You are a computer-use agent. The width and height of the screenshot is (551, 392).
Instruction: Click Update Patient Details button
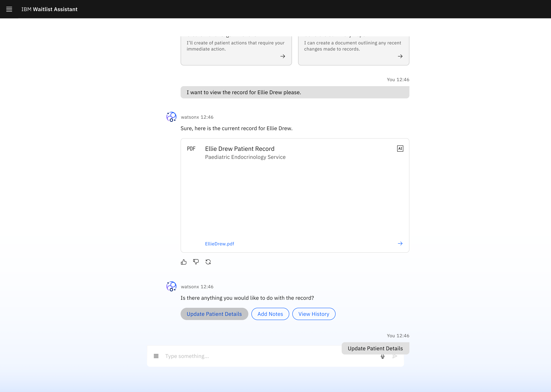coord(214,314)
